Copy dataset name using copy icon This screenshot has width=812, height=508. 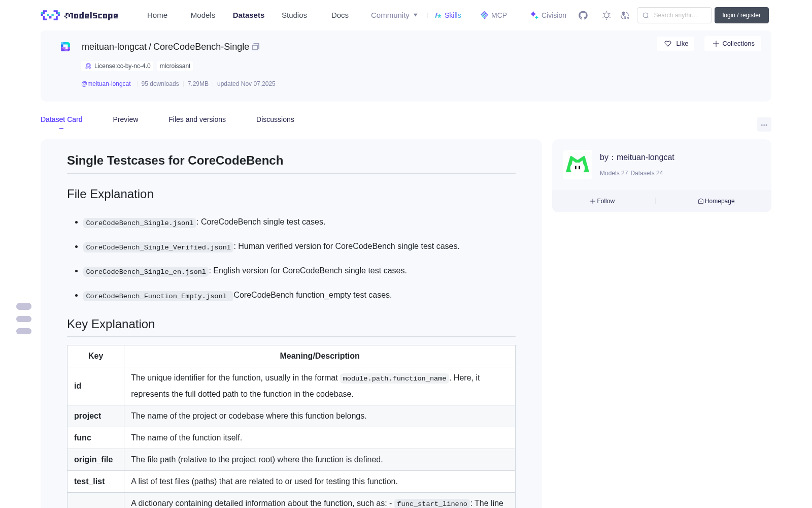256,47
